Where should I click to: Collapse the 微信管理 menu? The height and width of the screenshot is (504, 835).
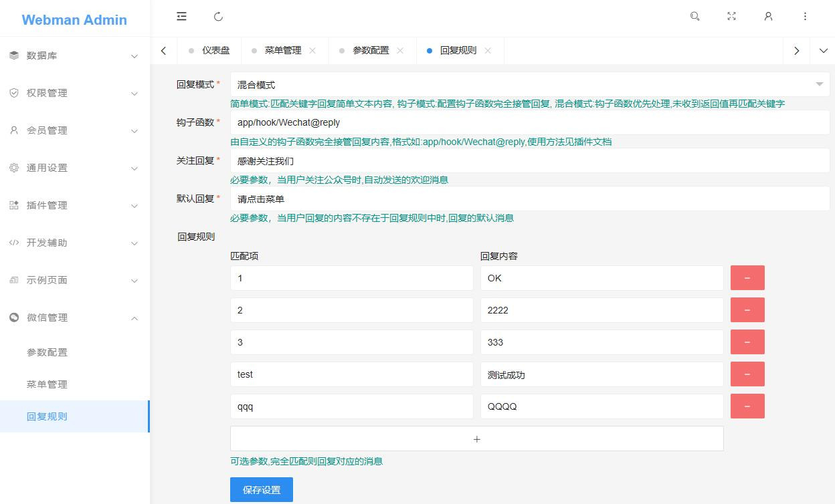pyautogui.click(x=134, y=318)
